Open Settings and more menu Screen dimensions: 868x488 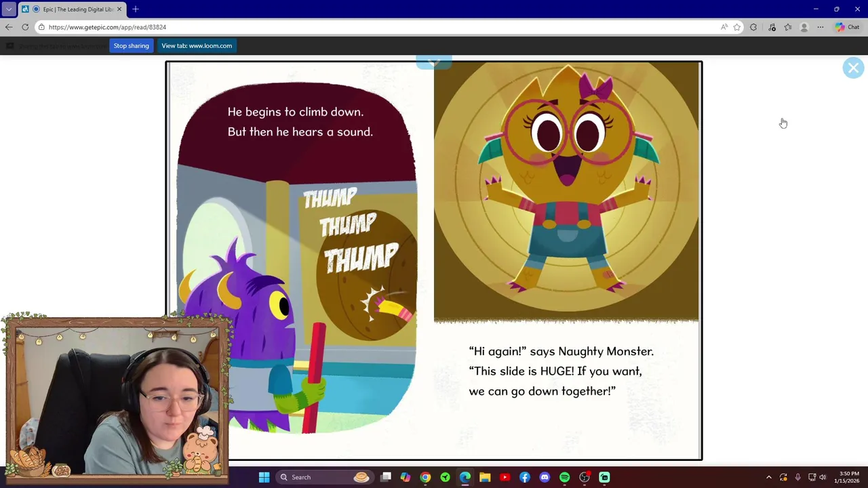tap(821, 27)
